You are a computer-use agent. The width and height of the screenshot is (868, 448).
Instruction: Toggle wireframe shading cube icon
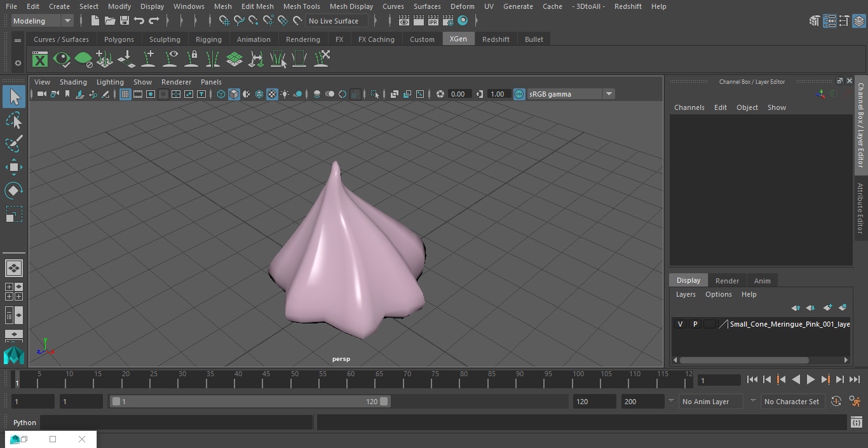click(221, 94)
